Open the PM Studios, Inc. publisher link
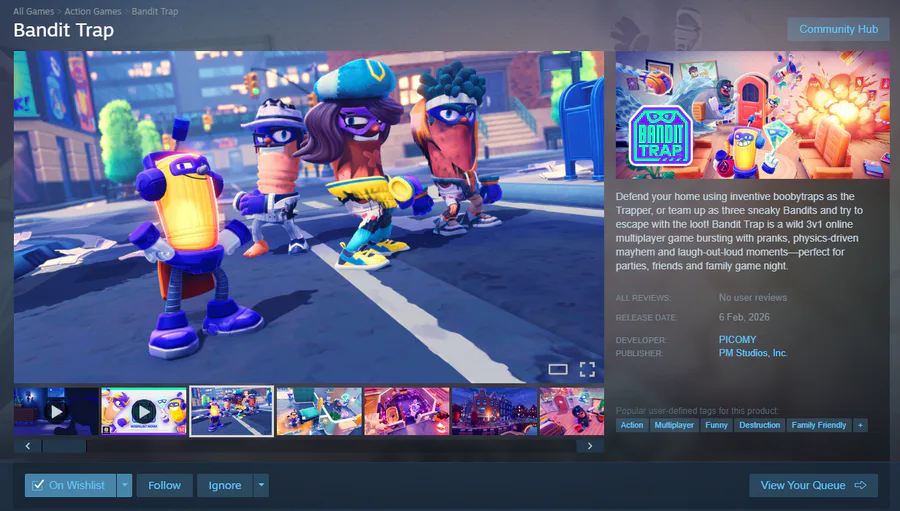 (753, 353)
